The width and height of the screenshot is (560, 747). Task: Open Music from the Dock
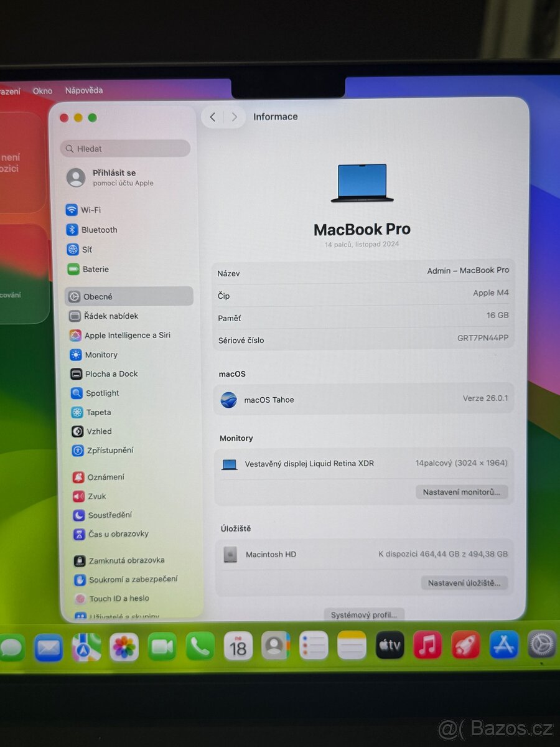(x=427, y=645)
